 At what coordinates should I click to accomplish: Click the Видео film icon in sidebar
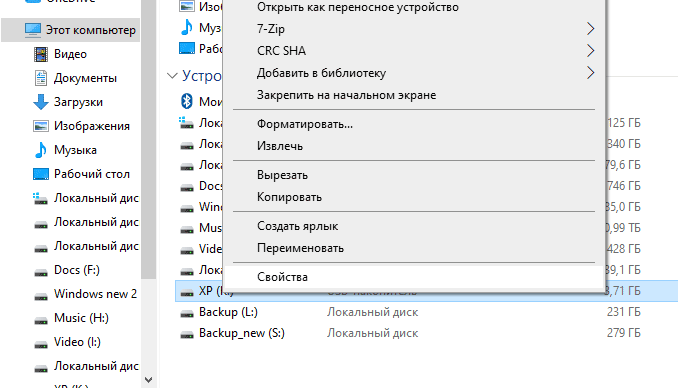[x=41, y=54]
